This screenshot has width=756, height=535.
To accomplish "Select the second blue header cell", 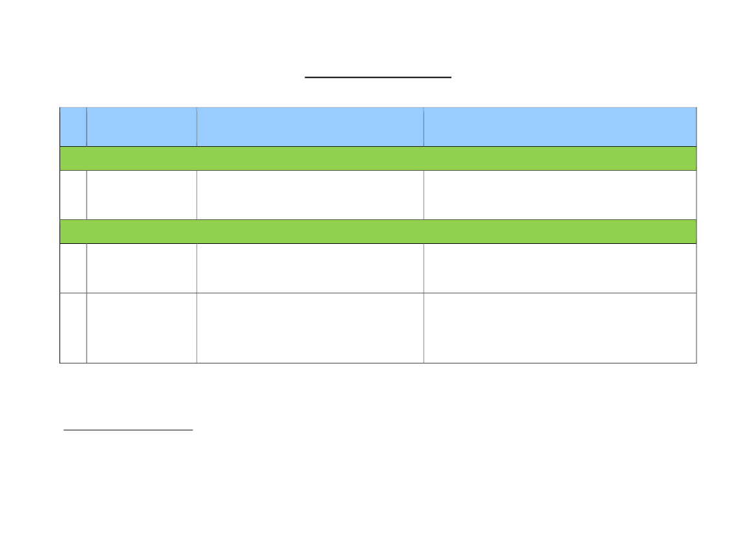I will click(x=142, y=127).
